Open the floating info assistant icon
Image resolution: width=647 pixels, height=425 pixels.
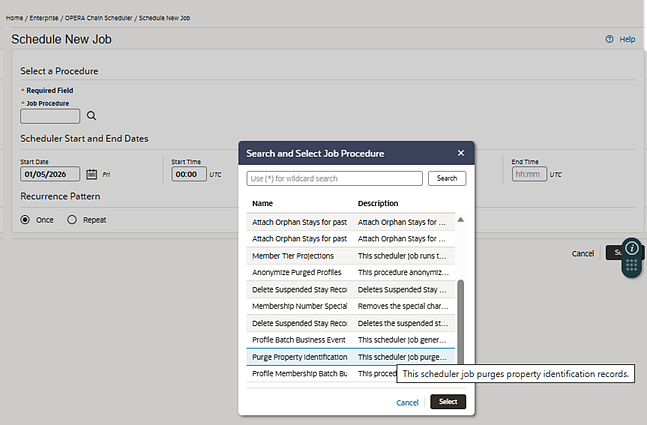pos(632,248)
